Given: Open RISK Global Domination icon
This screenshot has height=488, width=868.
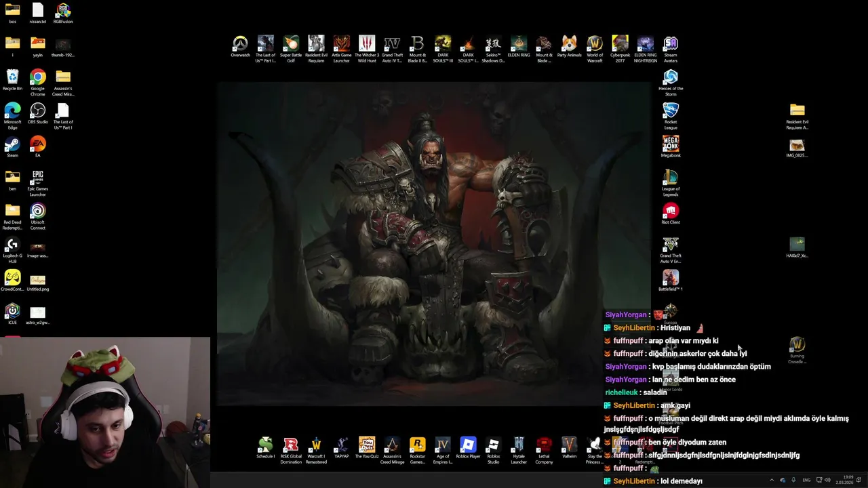Looking at the screenshot, I should [x=291, y=451].
